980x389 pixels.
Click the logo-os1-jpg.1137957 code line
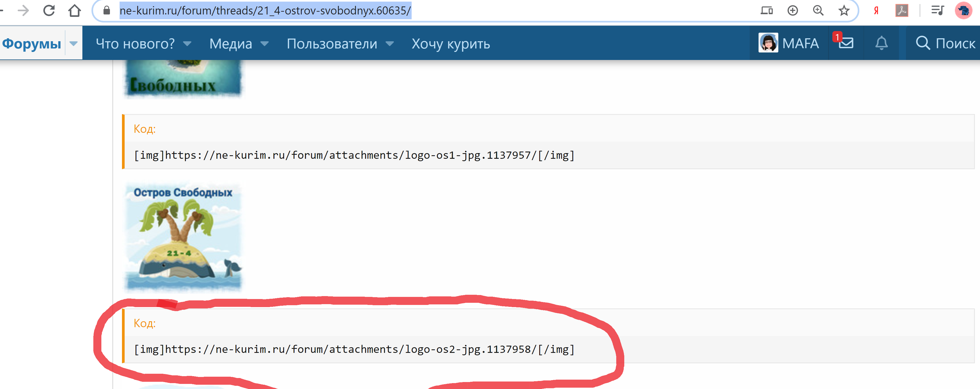pos(354,155)
